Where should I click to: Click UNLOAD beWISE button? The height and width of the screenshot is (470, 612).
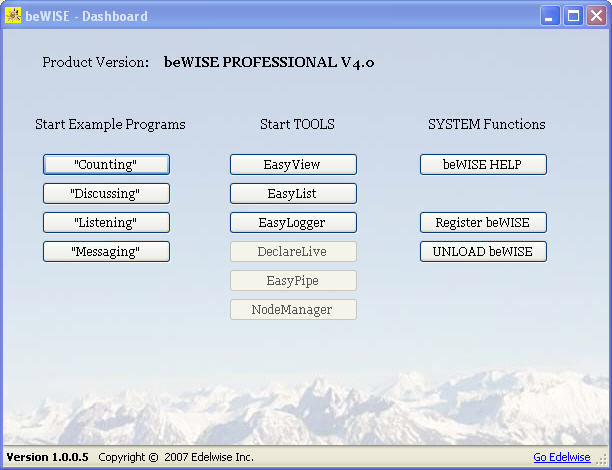tap(483, 251)
